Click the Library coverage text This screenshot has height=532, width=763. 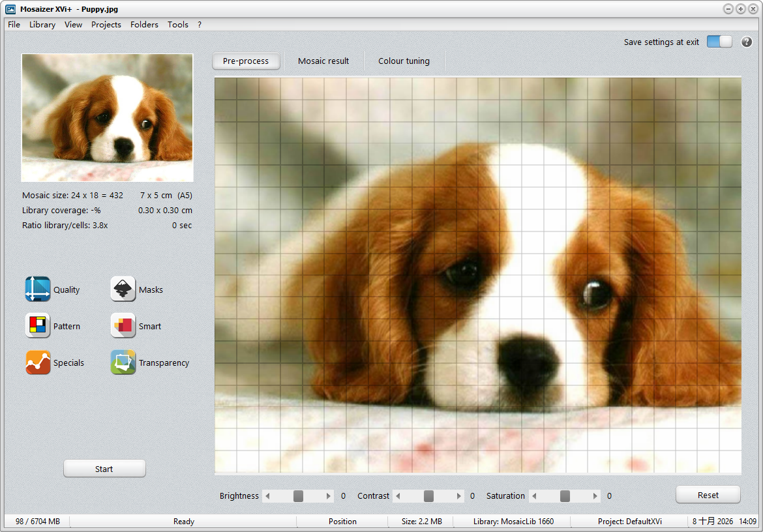(x=61, y=210)
